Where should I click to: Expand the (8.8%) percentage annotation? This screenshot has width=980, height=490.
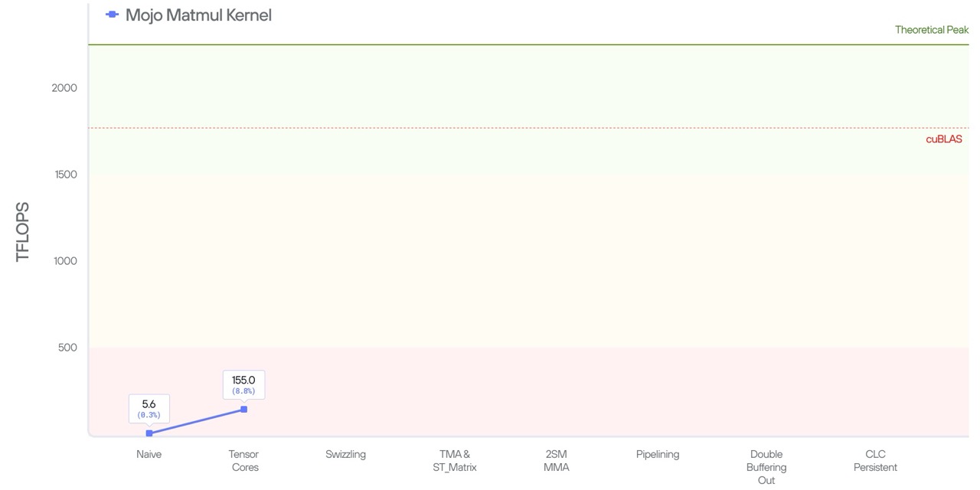(243, 390)
